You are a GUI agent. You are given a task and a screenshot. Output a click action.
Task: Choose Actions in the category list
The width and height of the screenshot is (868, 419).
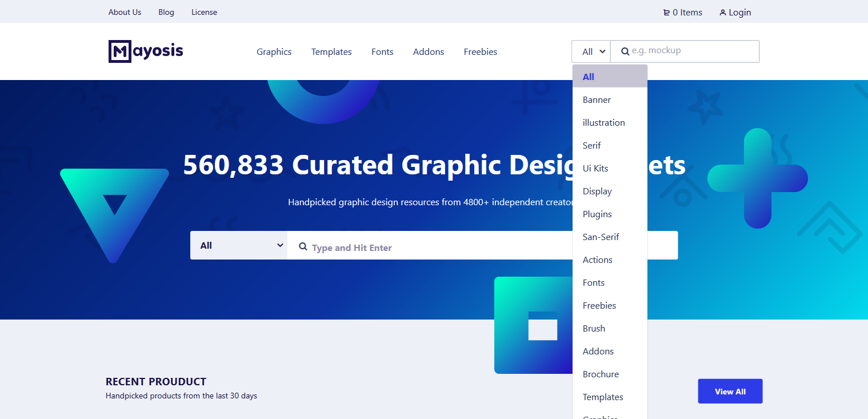point(610,260)
